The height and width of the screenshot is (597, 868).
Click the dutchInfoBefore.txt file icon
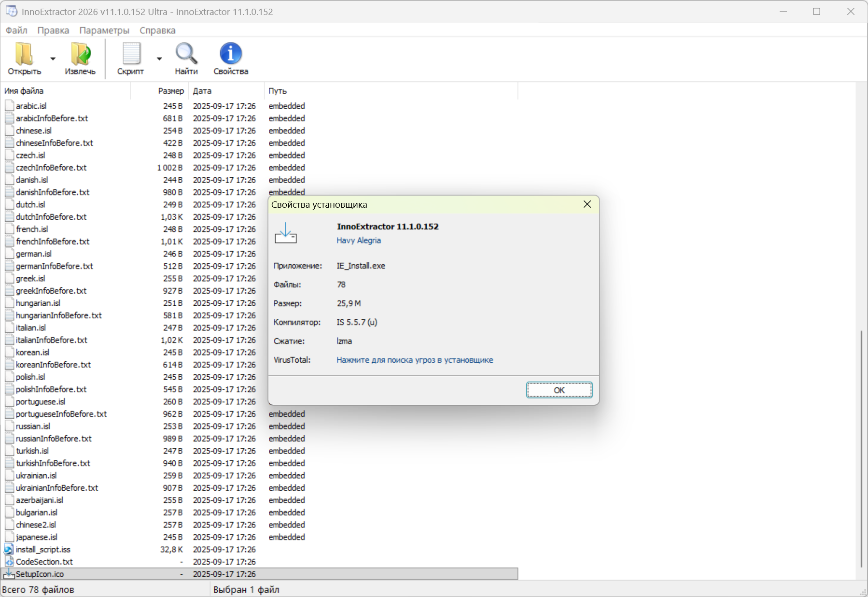(9, 216)
